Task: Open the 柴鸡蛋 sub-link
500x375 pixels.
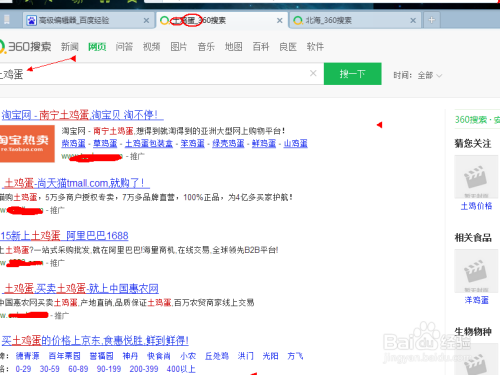Action: tap(73, 144)
